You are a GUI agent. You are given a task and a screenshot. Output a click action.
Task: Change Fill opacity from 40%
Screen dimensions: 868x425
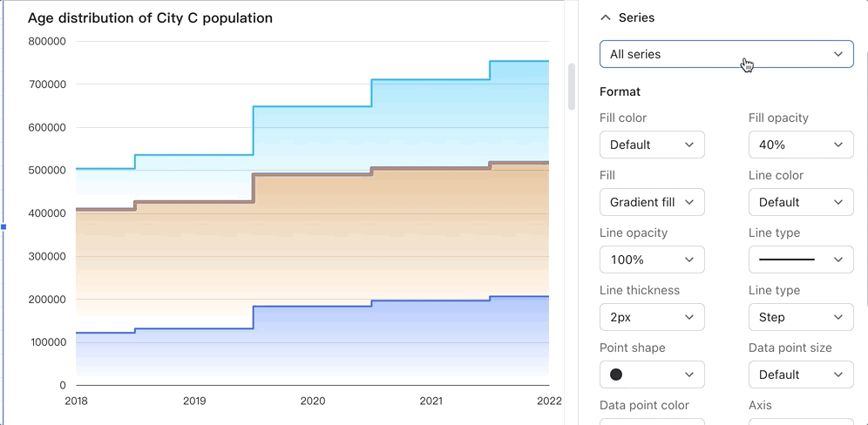point(800,145)
